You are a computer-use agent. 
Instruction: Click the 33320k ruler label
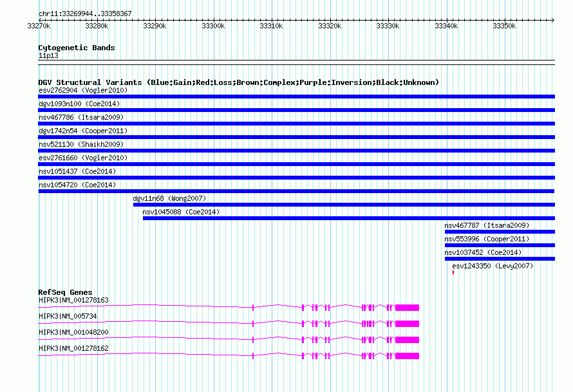coord(330,26)
